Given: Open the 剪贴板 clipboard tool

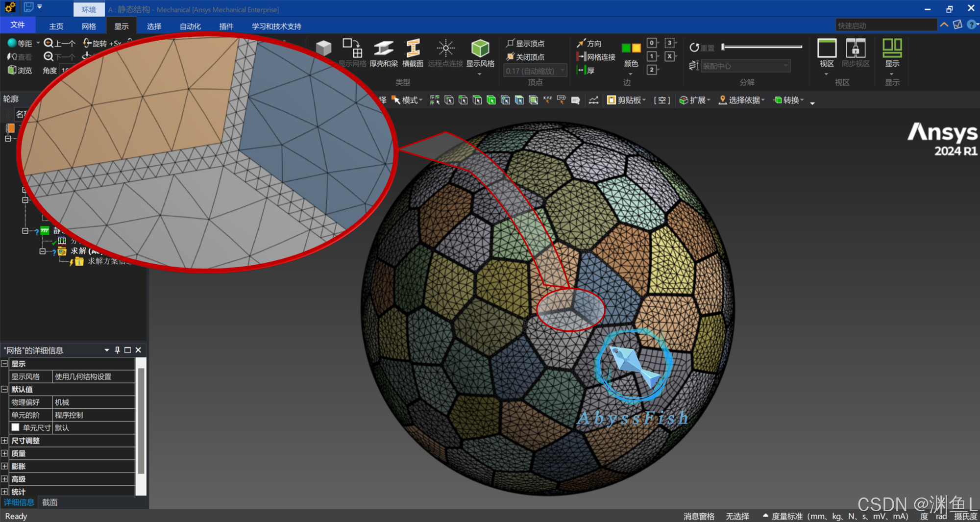Looking at the screenshot, I should 626,100.
